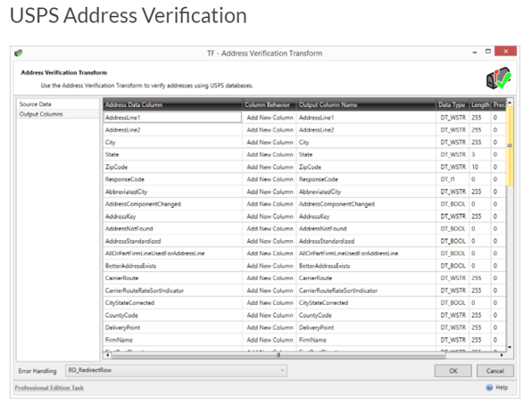Click the horizontal scrollbar left arrow

pos(107,355)
